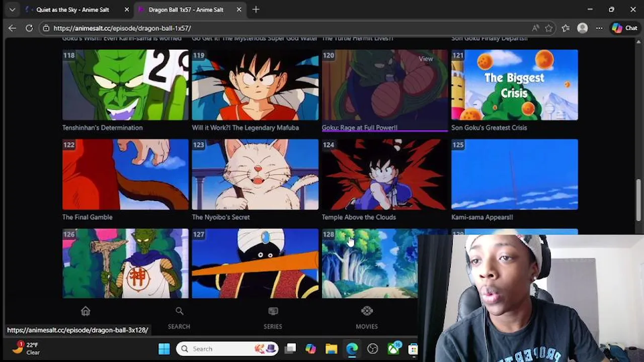Screen dimensions: 644x362
Task: Open the MOVIES nav item
Action: [367, 318]
